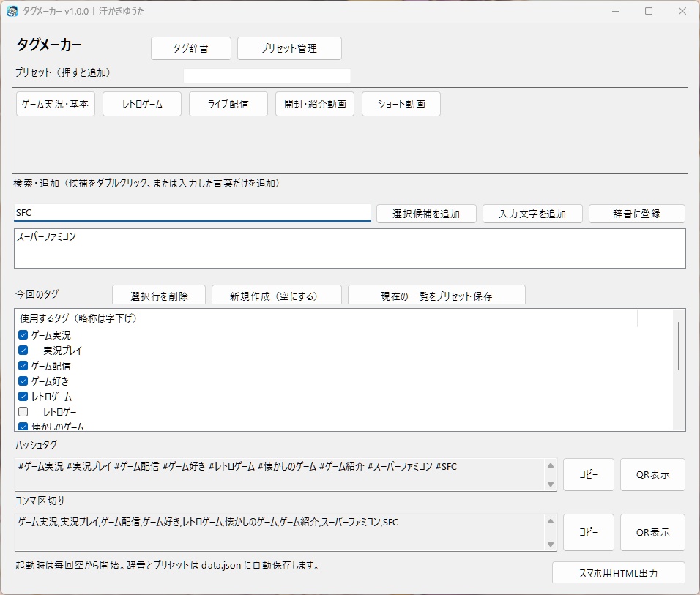Open the タグ辞書 dictionary button
Screen dimensions: 700x595
coord(191,48)
